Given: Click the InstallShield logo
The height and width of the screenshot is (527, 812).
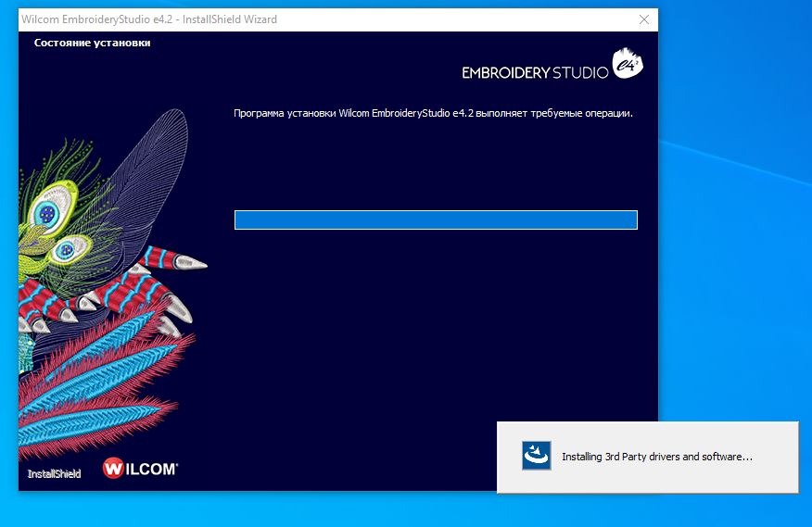Looking at the screenshot, I should (54, 473).
